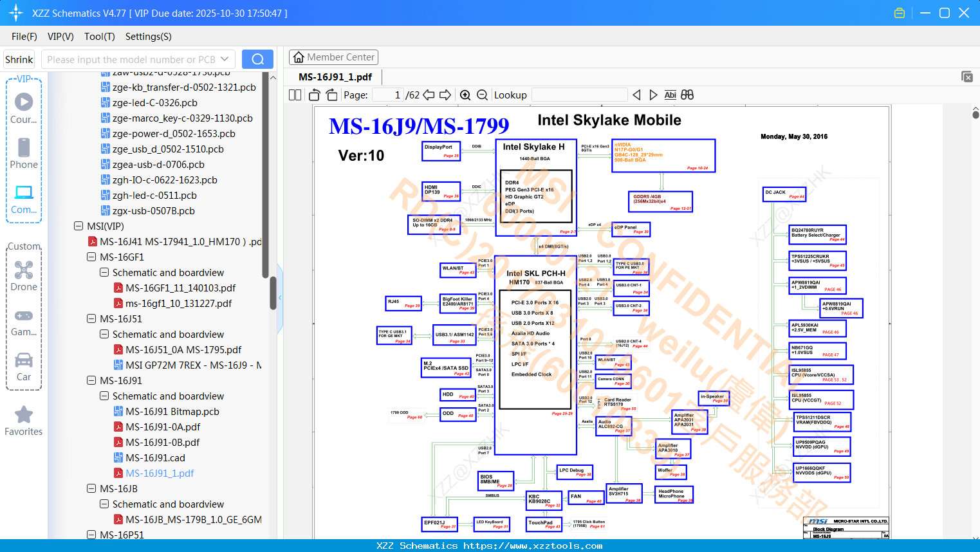Open the model number dropdown arrow

(x=225, y=59)
